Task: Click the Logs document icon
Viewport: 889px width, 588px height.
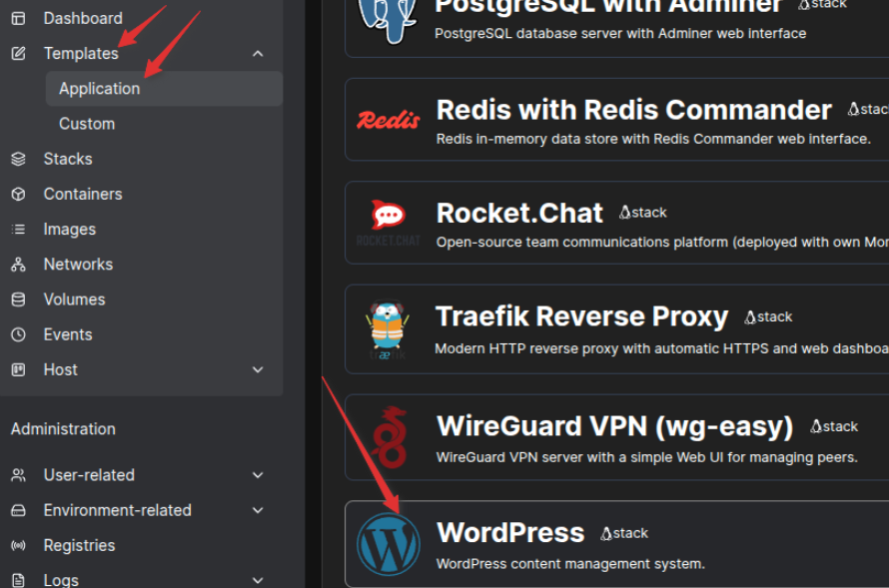Action: coord(18,580)
